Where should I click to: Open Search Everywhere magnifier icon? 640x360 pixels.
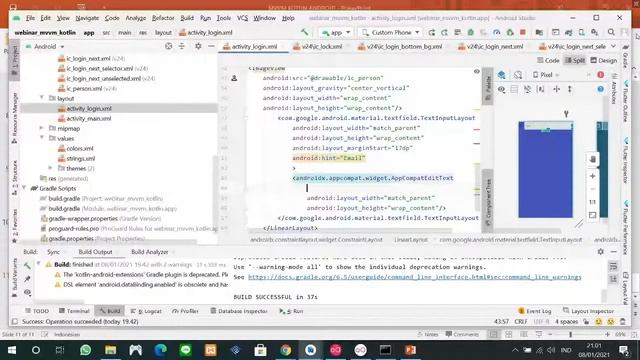(611, 32)
